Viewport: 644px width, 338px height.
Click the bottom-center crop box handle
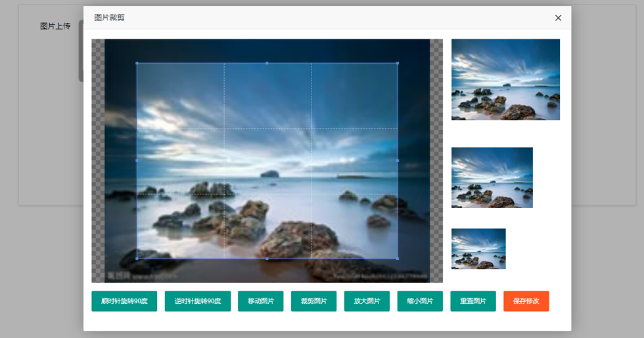coord(267,259)
